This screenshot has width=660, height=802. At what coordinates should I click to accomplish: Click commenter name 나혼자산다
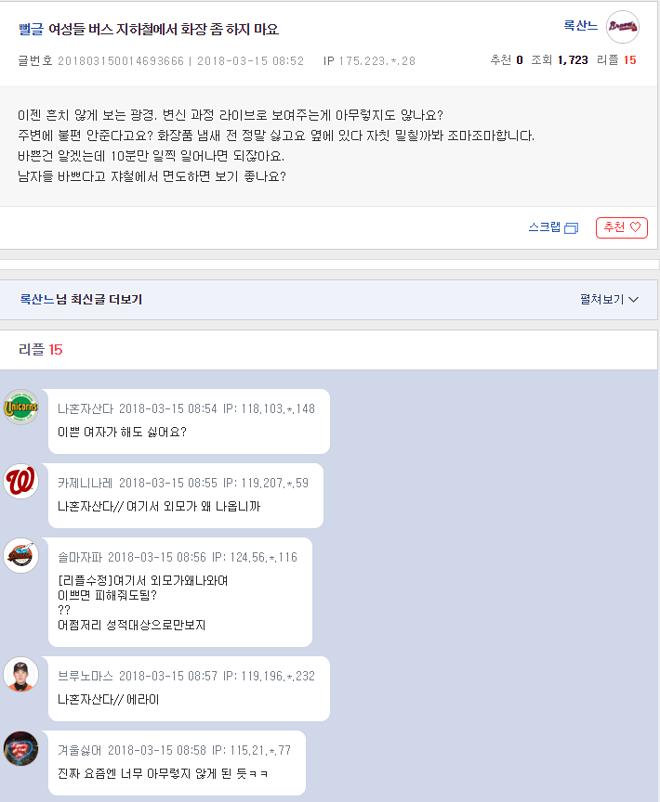pos(85,409)
